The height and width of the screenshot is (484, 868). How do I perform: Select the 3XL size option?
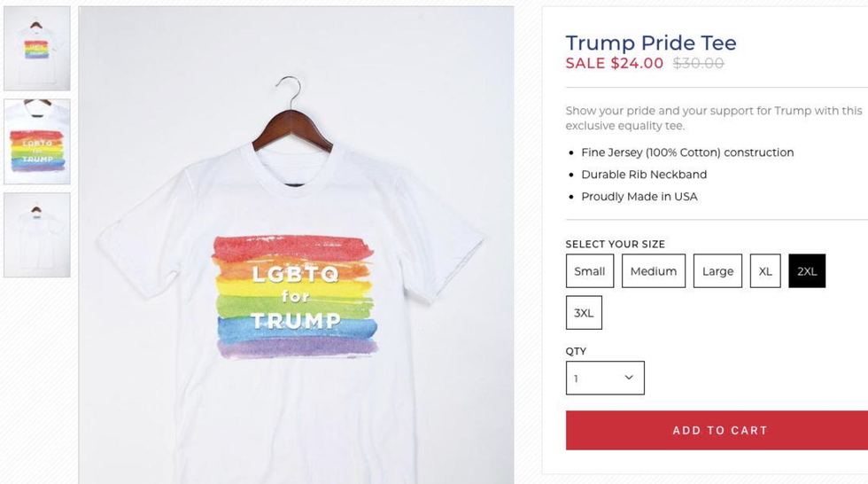click(x=584, y=313)
